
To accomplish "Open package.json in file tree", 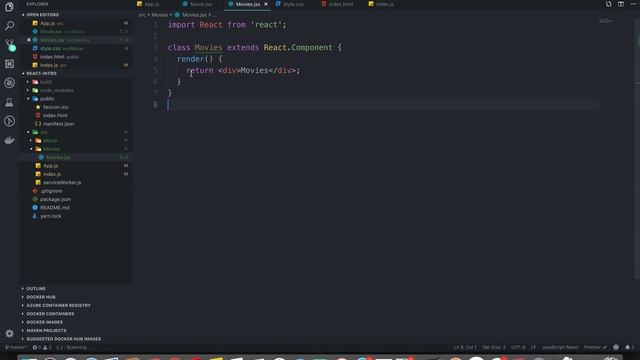I will pos(55,199).
